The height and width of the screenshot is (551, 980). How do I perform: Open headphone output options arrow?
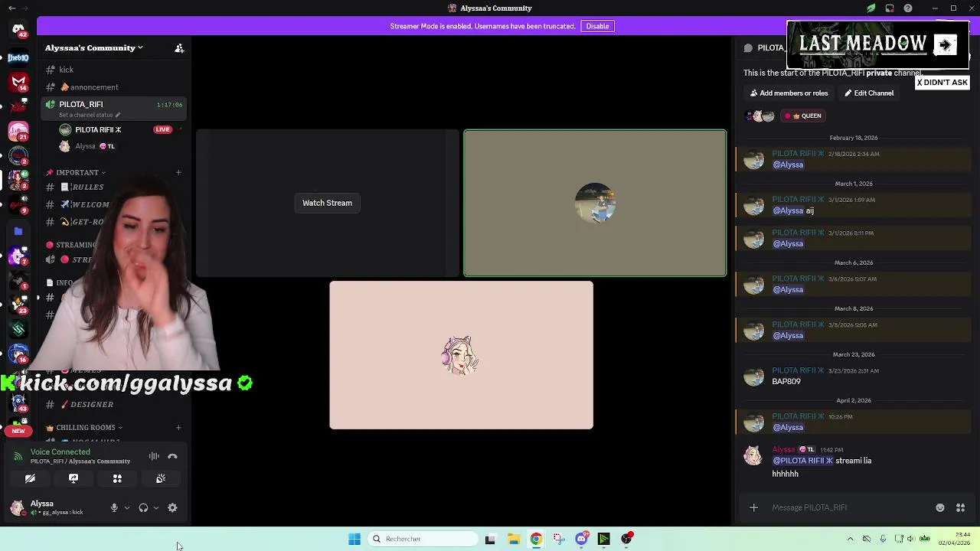tap(156, 507)
